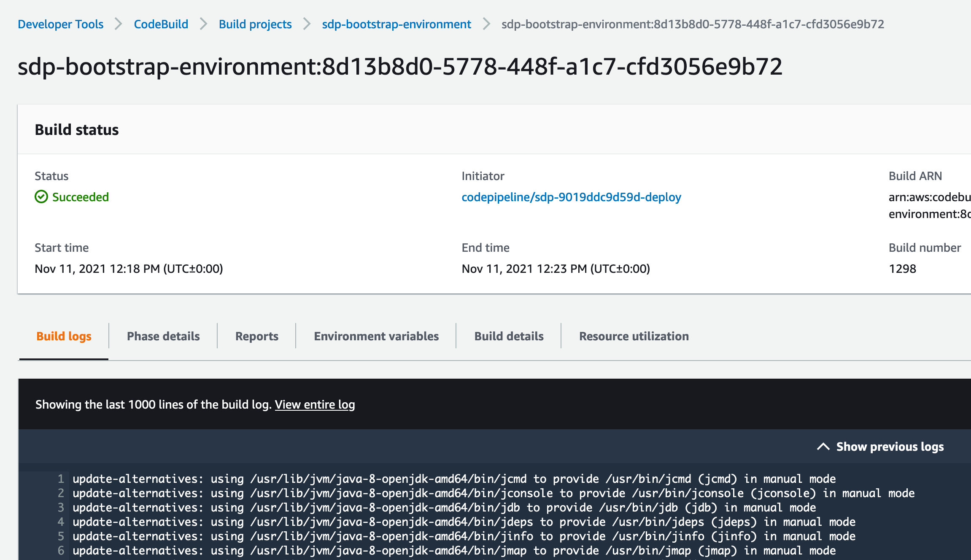Image resolution: width=971 pixels, height=560 pixels.
Task: Click the Status field label
Action: coord(51,176)
